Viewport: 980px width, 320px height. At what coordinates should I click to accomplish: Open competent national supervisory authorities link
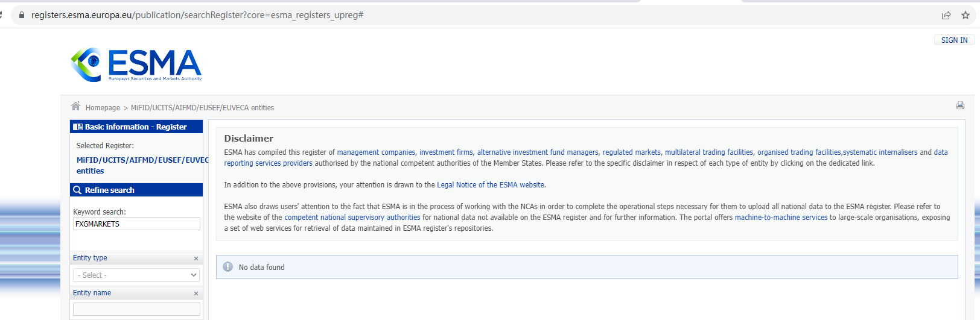click(352, 218)
